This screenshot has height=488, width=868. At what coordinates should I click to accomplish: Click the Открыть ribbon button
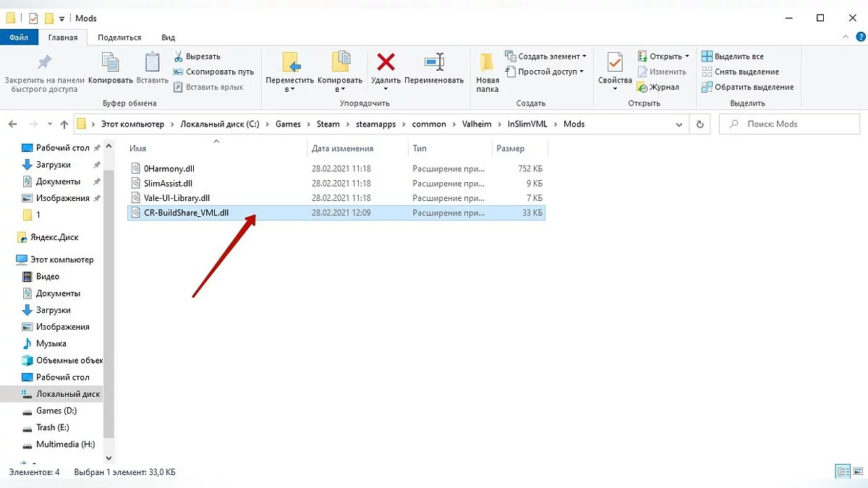pyautogui.click(x=663, y=56)
